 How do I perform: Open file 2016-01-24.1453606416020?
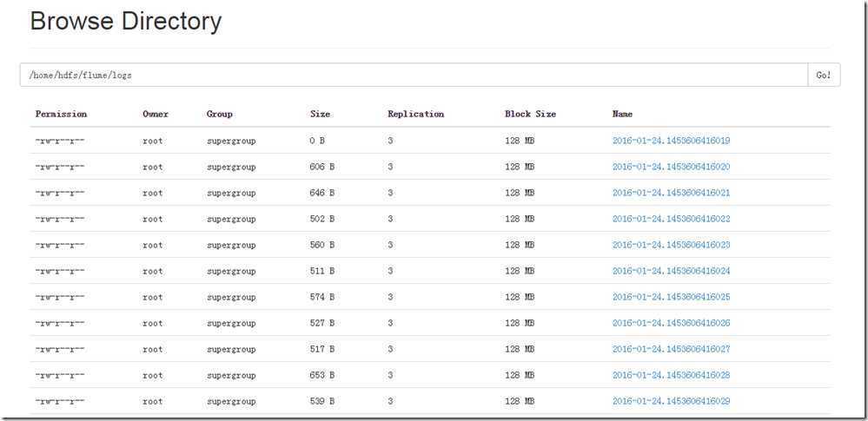tap(671, 167)
